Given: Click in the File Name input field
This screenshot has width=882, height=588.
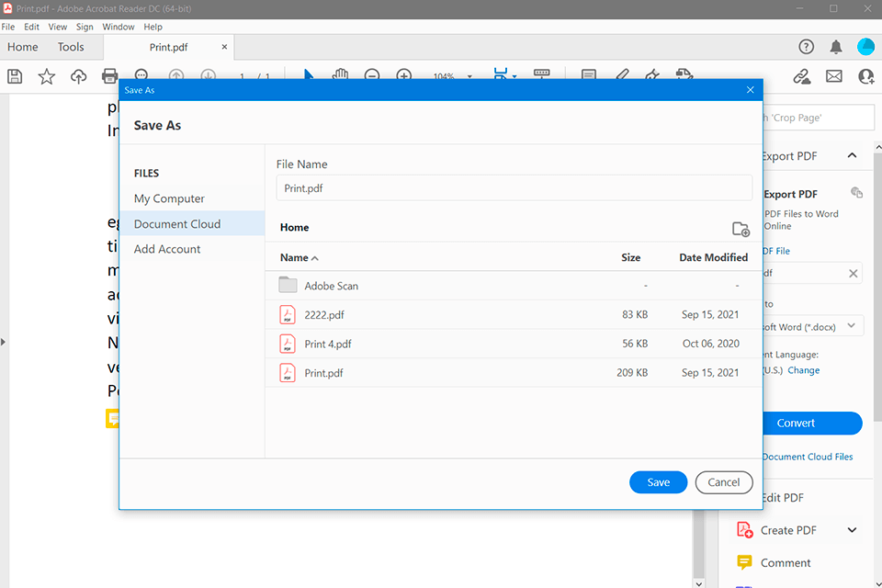Looking at the screenshot, I should tap(514, 188).
